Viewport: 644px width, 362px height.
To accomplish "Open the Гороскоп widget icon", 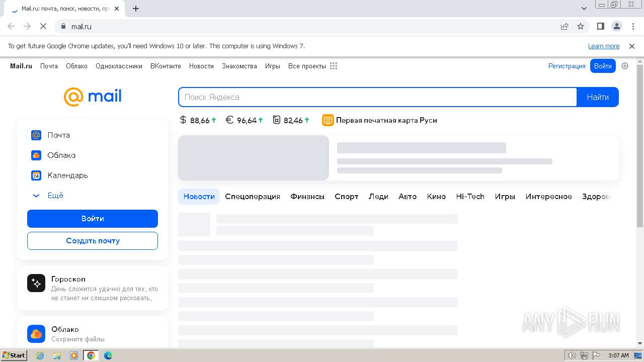I will click(36, 284).
